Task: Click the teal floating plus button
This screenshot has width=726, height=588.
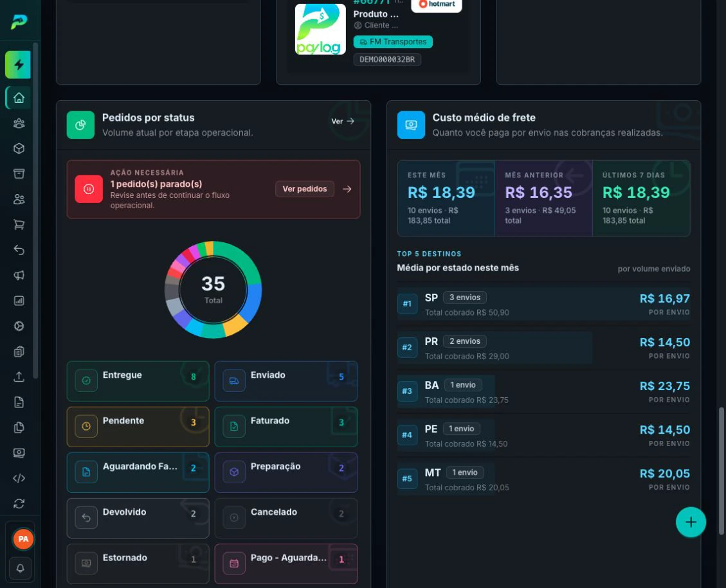Action: point(691,522)
